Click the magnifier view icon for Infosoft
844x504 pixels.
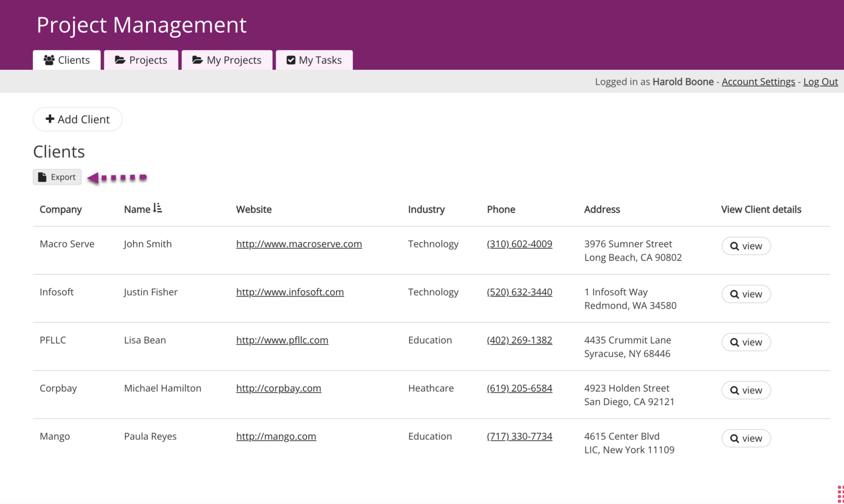pos(734,294)
